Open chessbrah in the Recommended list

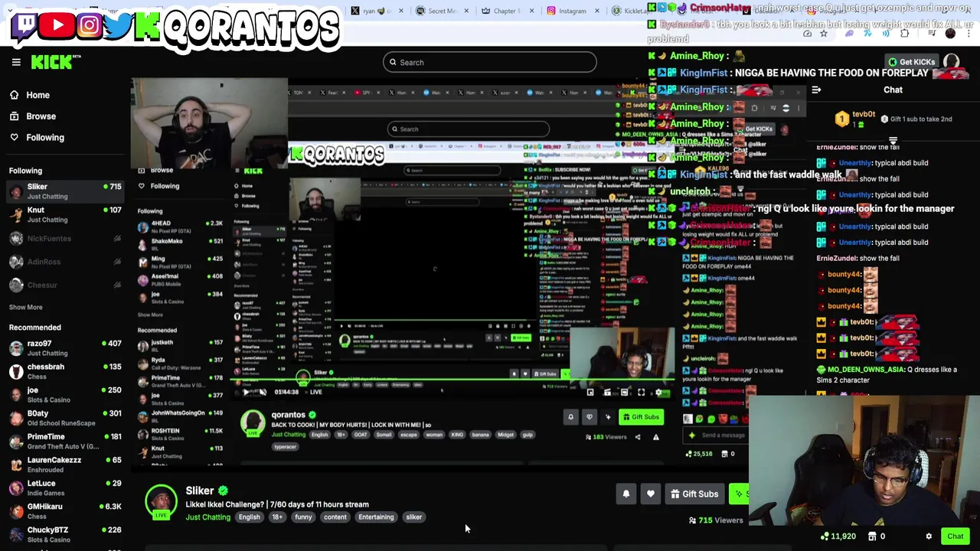point(64,371)
